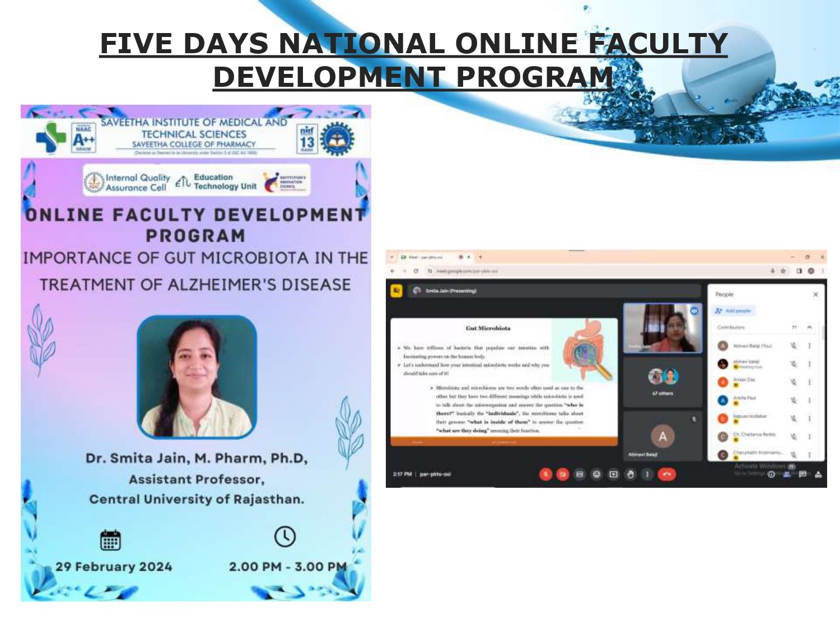Select Ch. Chaitanya Reddy participant row
Image resolution: width=840 pixels, height=630 pixels.
tap(765, 436)
